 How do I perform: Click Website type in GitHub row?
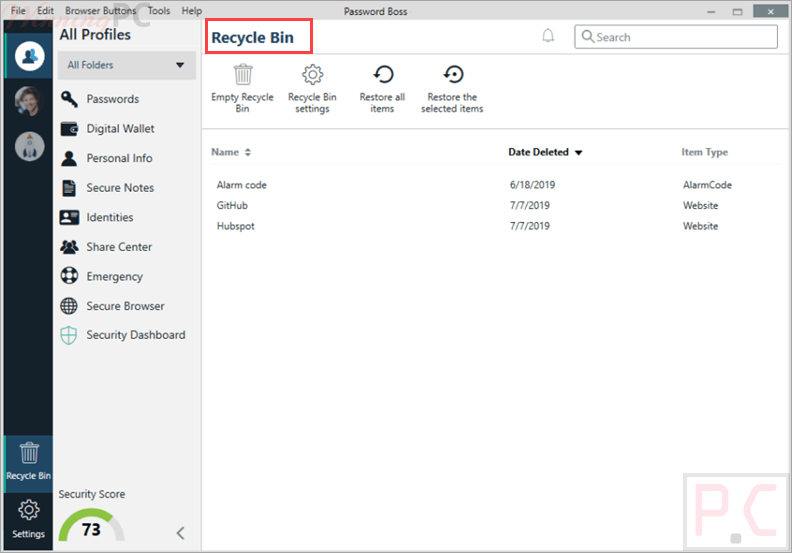pos(701,206)
